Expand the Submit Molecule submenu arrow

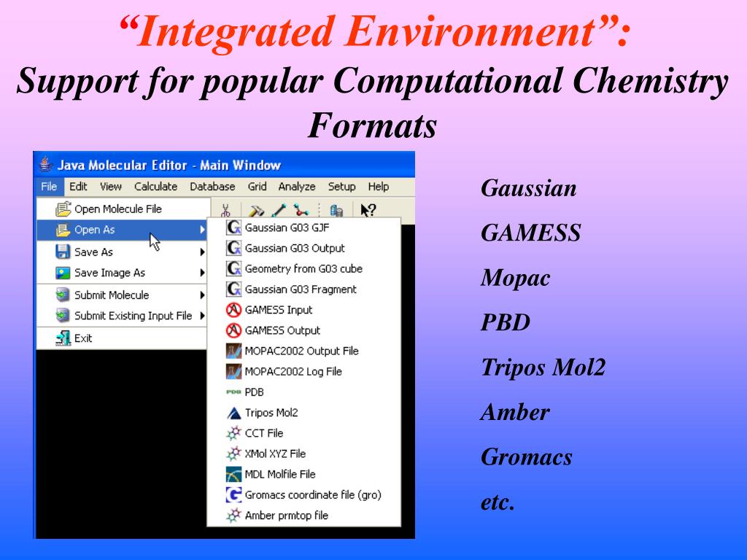(x=203, y=295)
